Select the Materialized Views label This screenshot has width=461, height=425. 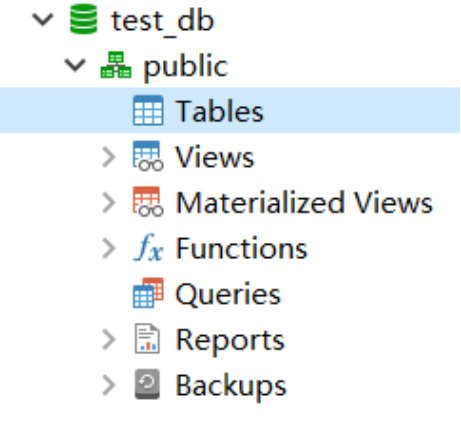pyautogui.click(x=304, y=202)
